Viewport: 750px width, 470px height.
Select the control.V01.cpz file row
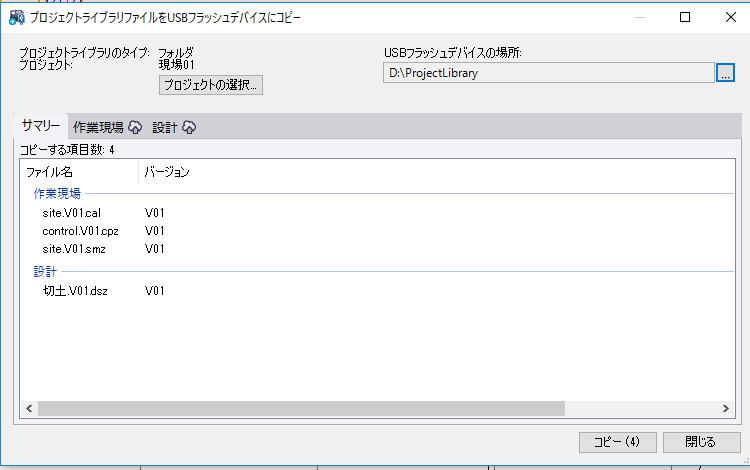pos(80,231)
